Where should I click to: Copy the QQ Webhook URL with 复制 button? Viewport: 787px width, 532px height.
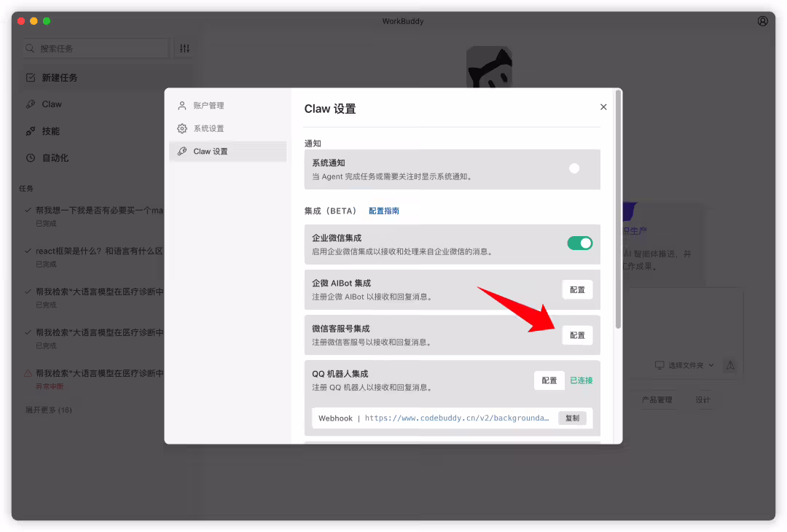point(573,418)
